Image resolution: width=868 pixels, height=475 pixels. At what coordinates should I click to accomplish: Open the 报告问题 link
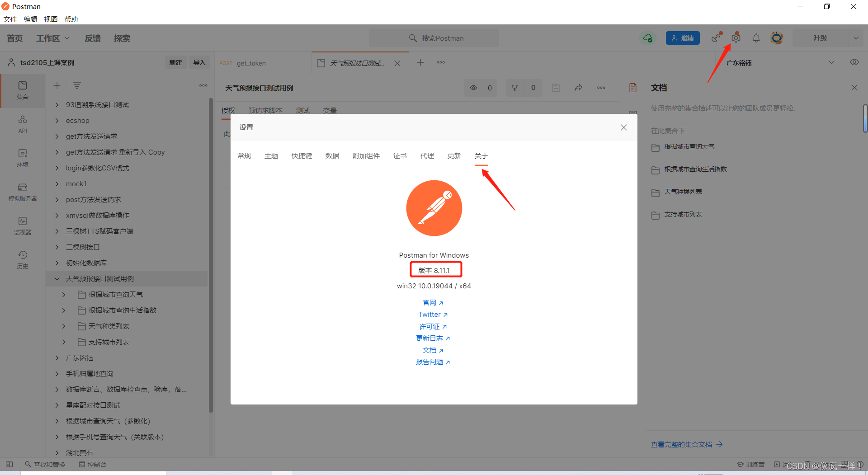click(433, 362)
